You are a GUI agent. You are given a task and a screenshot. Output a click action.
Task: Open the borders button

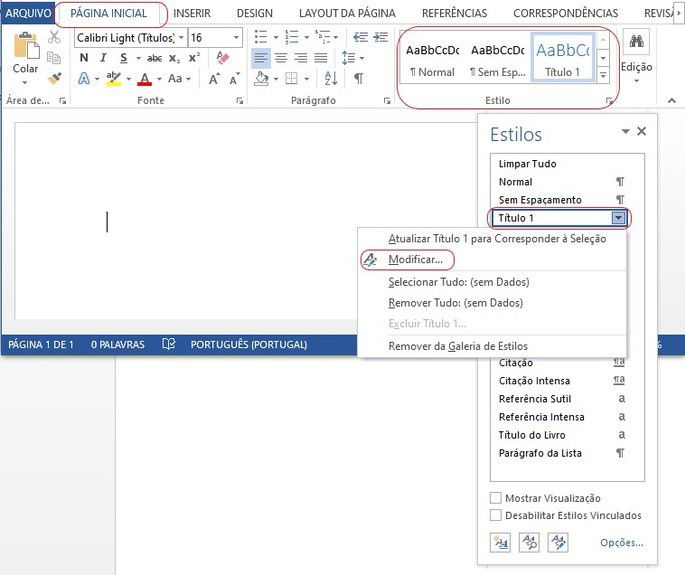291,79
